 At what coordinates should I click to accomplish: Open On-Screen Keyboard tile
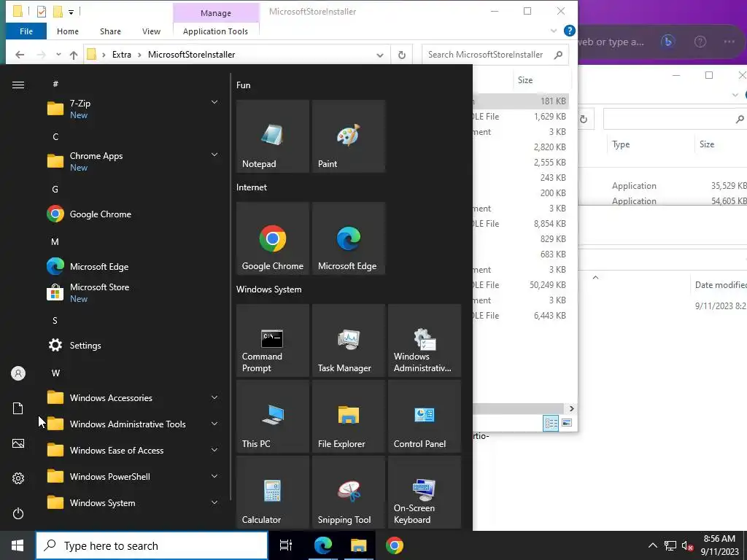425,492
